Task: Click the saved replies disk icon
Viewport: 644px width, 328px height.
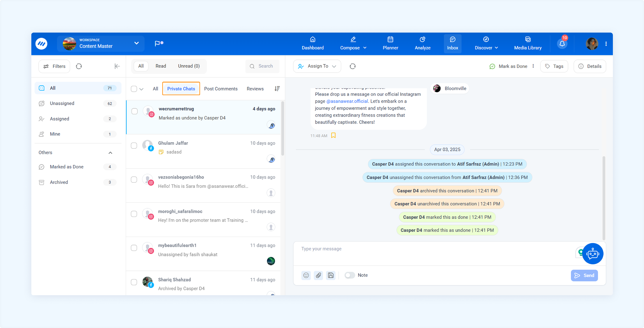Action: (x=331, y=275)
